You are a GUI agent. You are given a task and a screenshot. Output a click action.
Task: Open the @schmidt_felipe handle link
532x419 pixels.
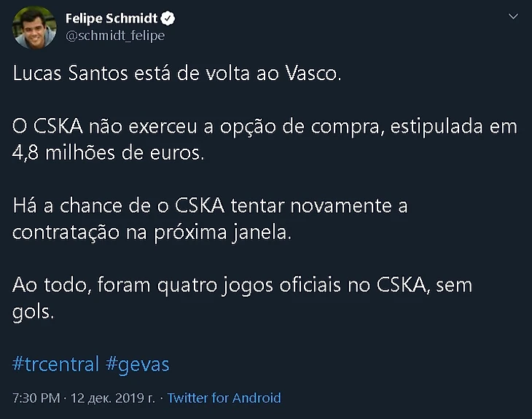115,35
